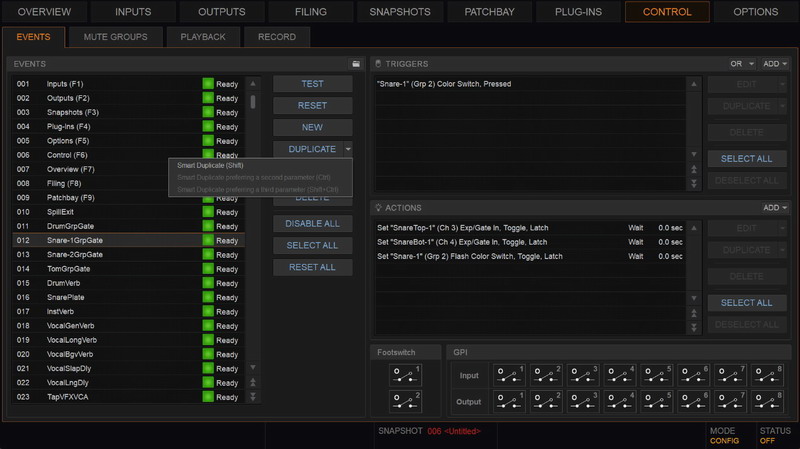Toggle green enable box for Snare-2GrpGate

tap(208, 255)
